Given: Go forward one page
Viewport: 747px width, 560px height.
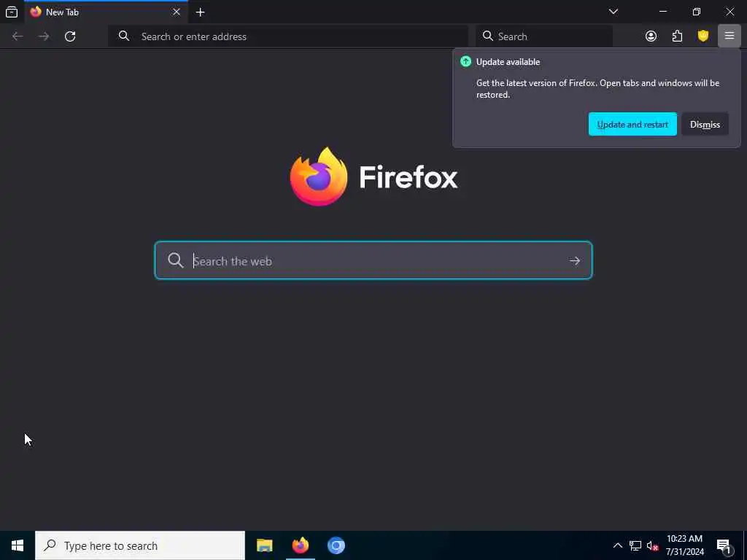Looking at the screenshot, I should pos(44,36).
